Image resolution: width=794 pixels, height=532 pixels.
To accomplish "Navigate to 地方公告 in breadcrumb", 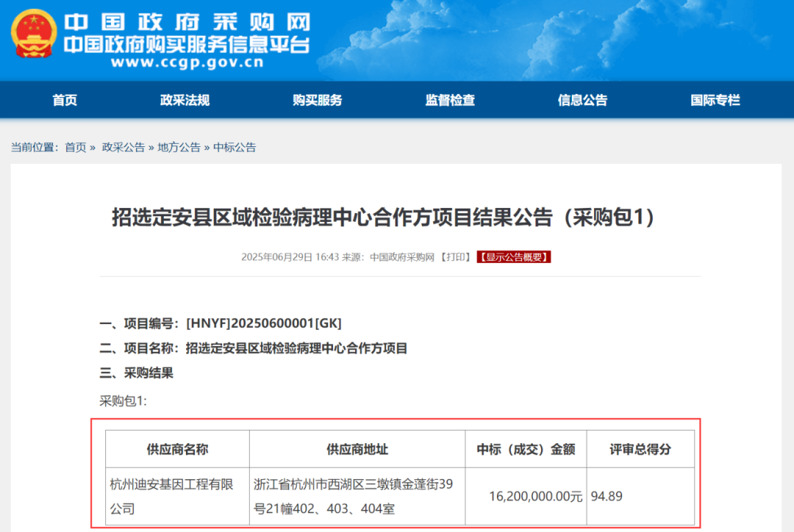I will (x=179, y=147).
